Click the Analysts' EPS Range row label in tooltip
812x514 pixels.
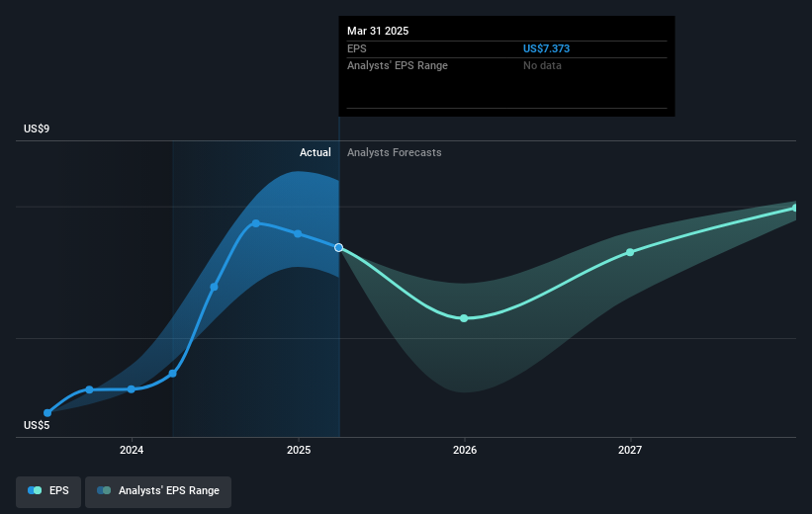(x=398, y=66)
